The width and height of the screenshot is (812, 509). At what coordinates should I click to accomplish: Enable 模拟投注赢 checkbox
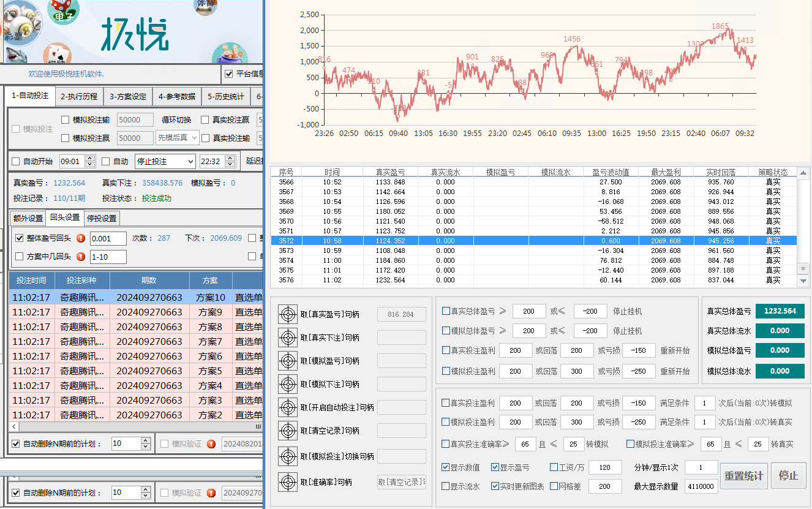tap(66, 138)
